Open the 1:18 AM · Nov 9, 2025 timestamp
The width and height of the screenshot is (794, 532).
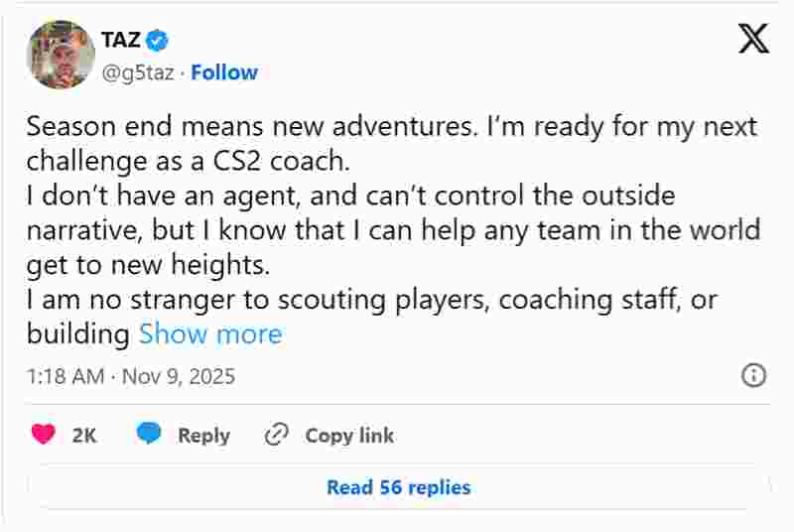tap(131, 376)
